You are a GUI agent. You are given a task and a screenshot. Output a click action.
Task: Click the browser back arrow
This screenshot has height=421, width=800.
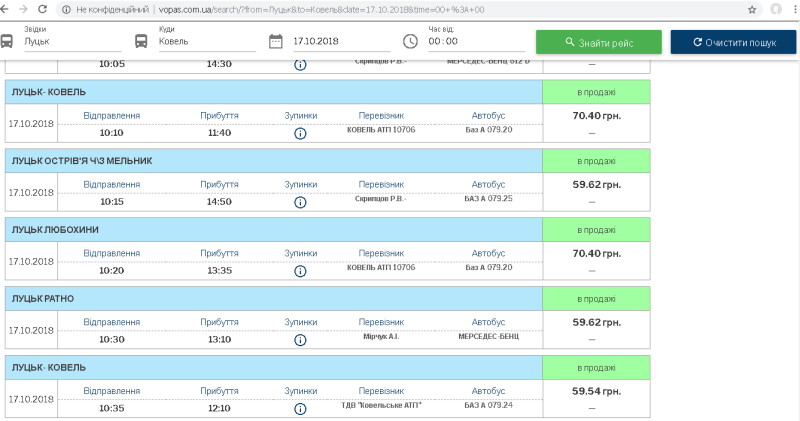(10, 9)
